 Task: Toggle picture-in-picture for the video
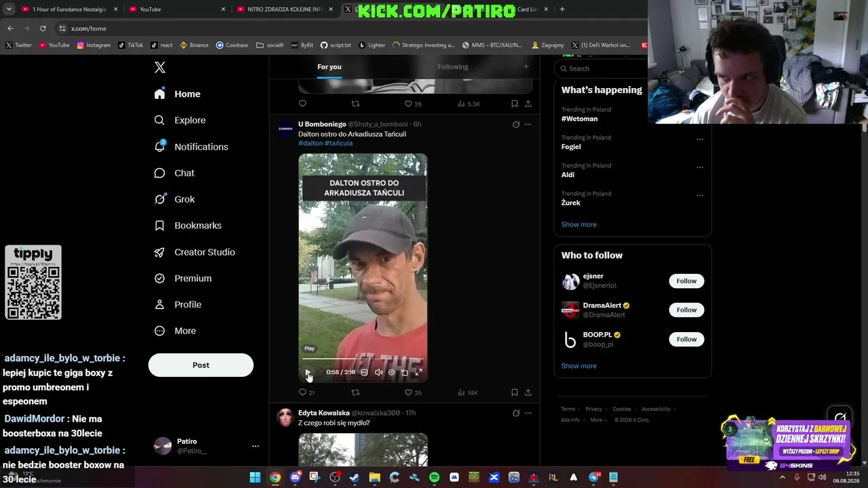(404, 372)
